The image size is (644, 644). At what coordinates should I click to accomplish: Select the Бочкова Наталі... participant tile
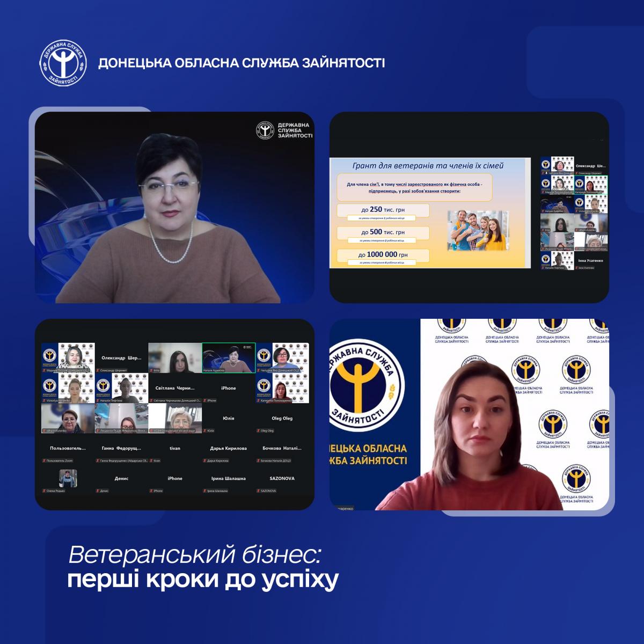click(282, 448)
